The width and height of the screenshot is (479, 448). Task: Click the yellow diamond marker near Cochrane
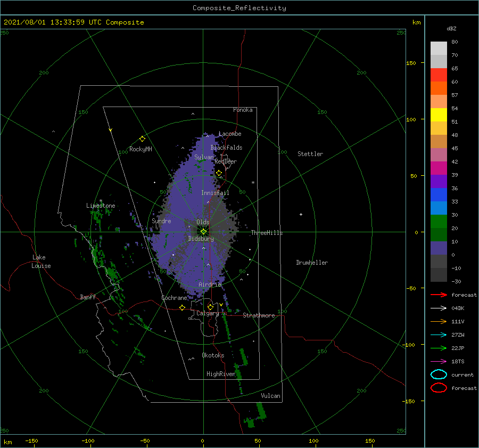[x=183, y=308]
